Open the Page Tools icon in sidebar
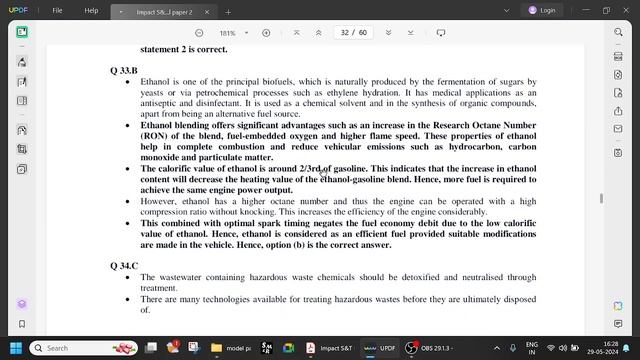Image resolution: width=640 pixels, height=360 pixels. [x=22, y=130]
